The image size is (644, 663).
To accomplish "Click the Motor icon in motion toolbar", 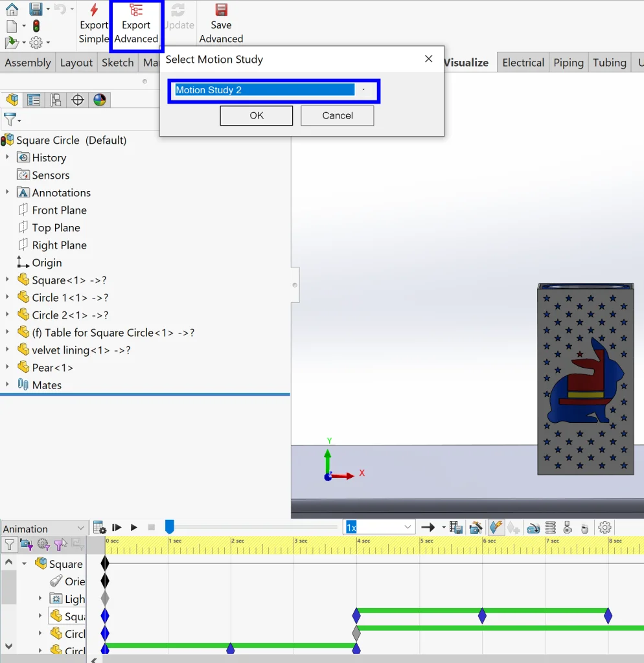I will [x=533, y=528].
